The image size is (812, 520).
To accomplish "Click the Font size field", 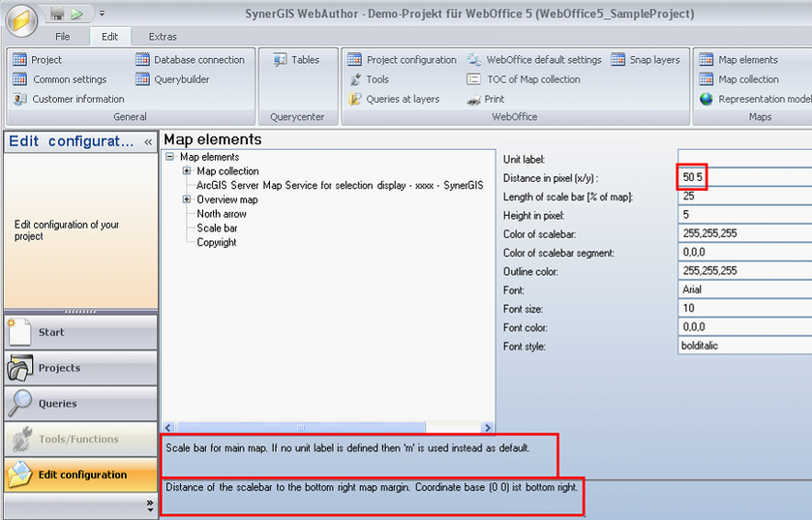I will pyautogui.click(x=744, y=308).
